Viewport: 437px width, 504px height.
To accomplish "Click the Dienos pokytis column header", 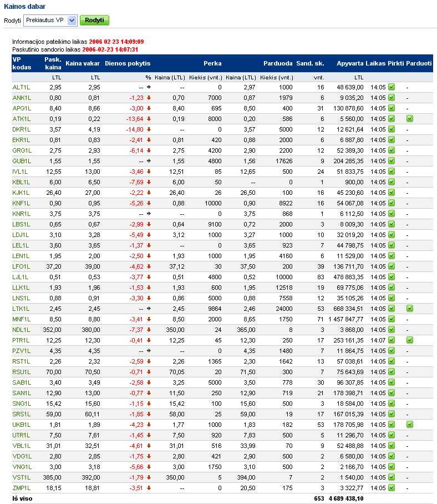I will (x=128, y=63).
